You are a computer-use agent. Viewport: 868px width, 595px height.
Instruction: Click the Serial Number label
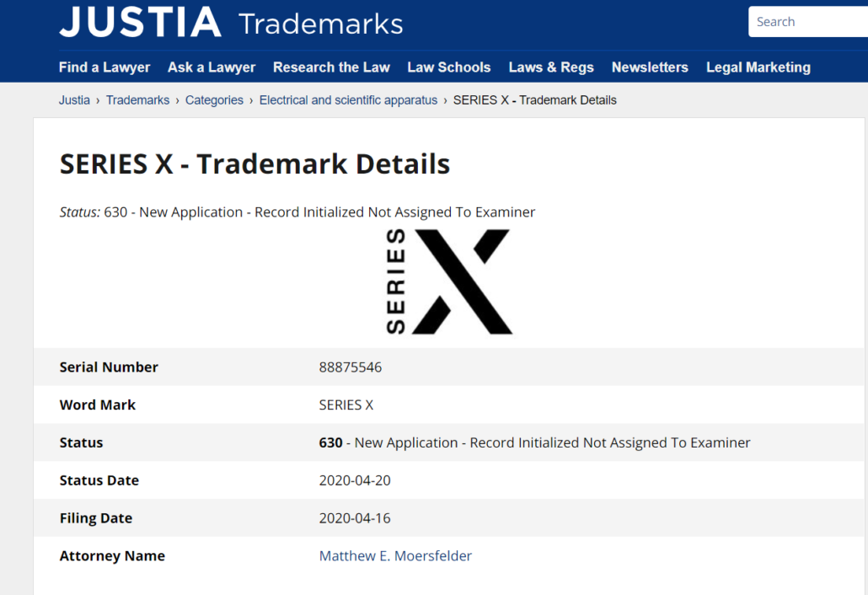click(x=109, y=367)
